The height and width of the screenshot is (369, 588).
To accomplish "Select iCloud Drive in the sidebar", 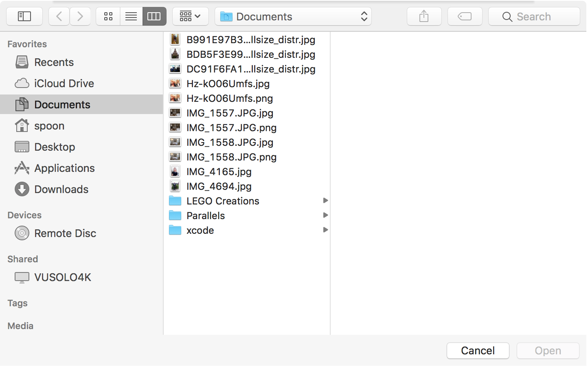I will 64,83.
